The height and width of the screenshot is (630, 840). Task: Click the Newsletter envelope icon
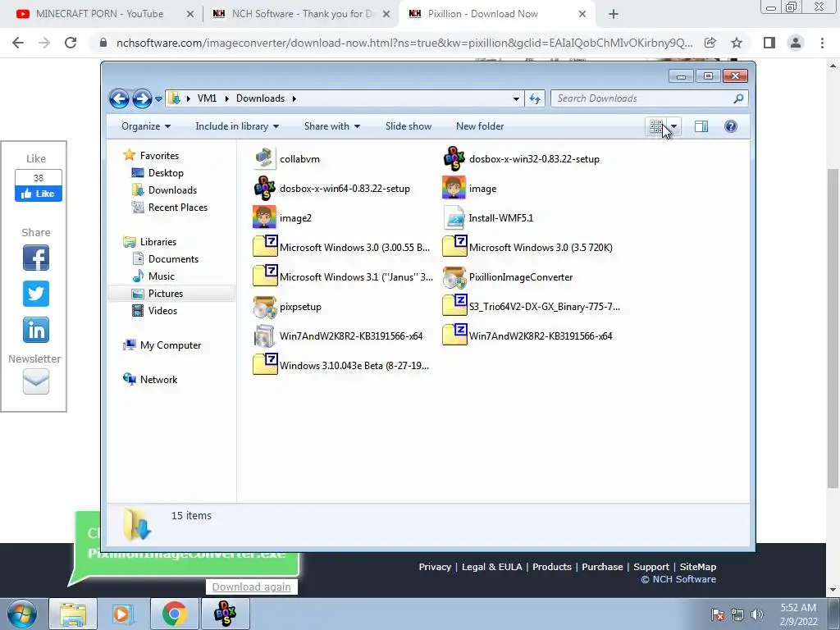point(36,381)
